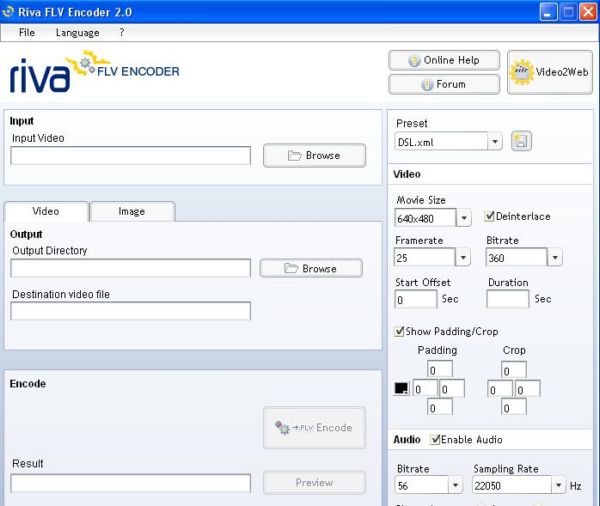The height and width of the screenshot is (506, 600).
Task: Click the Preview button
Action: pyautogui.click(x=314, y=482)
